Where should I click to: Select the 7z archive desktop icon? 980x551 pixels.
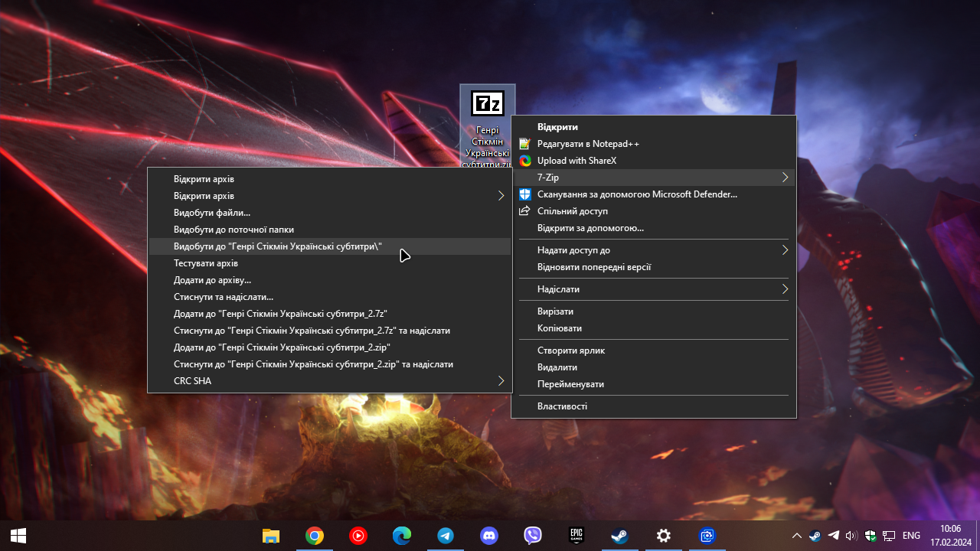point(488,126)
